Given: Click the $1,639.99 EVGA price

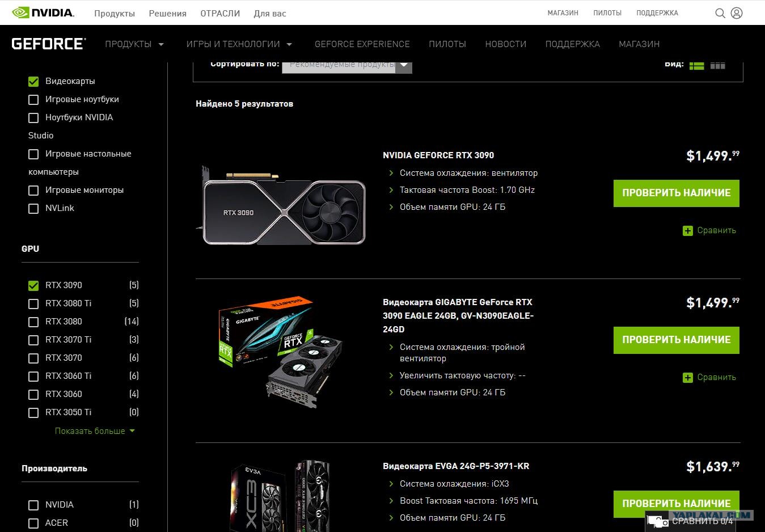Looking at the screenshot, I should click(x=713, y=467).
